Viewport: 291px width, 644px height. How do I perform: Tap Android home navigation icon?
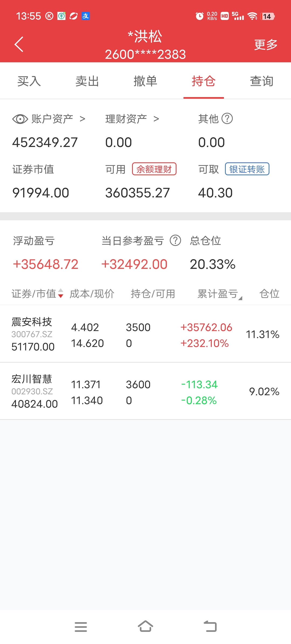(x=145, y=626)
